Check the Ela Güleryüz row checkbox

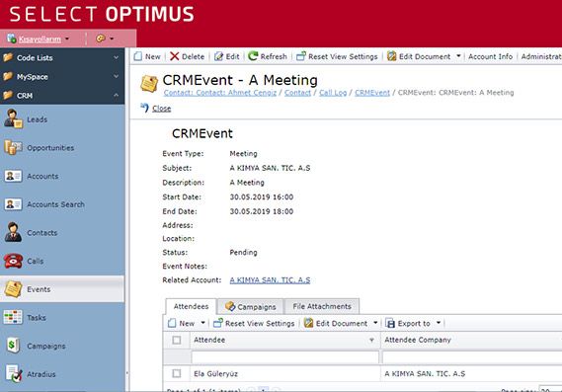click(177, 373)
